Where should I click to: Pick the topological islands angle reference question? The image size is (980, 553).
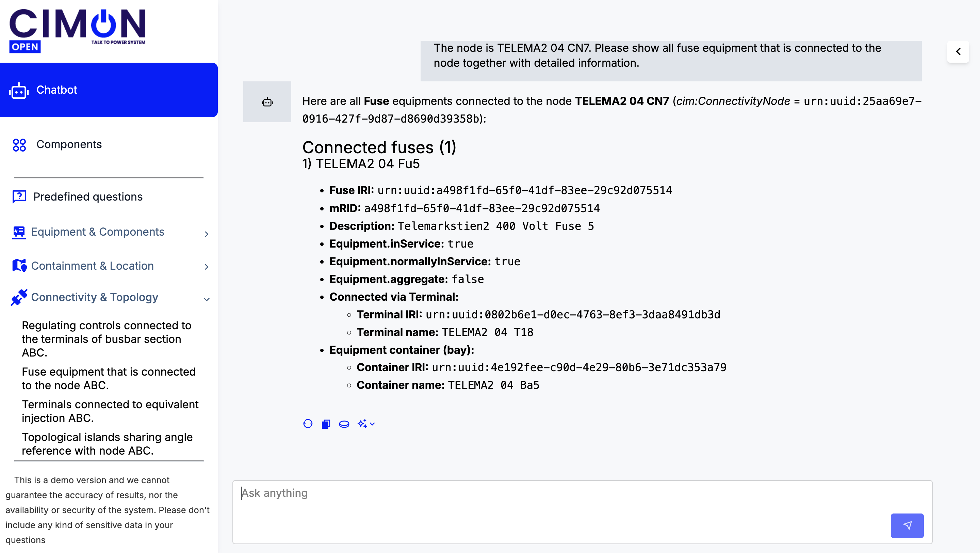(x=107, y=443)
